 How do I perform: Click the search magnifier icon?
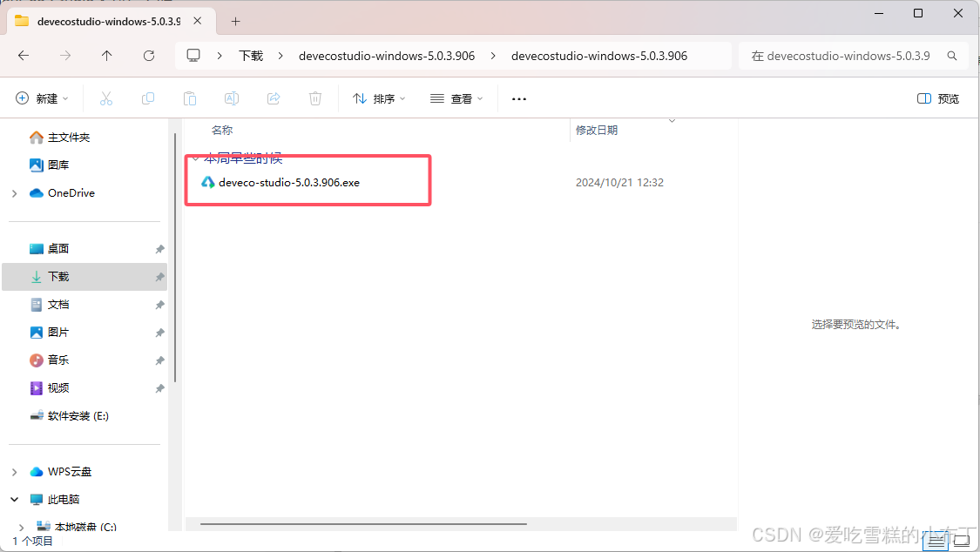(x=952, y=56)
